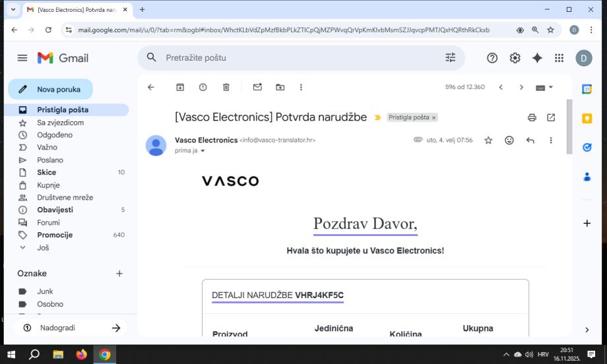Open Pristigla pošta inbox
Image resolution: width=607 pixels, height=364 pixels.
point(66,110)
